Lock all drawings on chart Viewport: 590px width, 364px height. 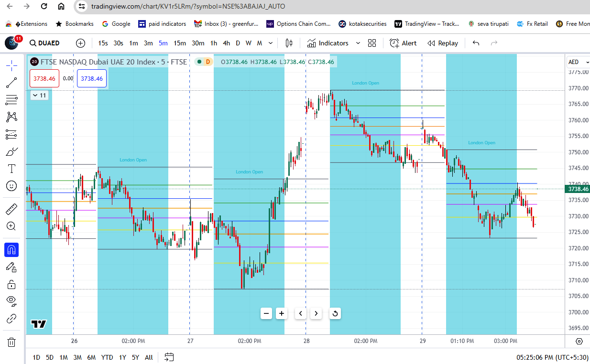point(11,285)
